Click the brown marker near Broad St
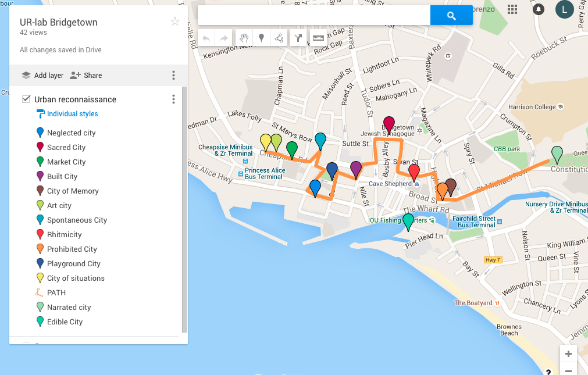This screenshot has height=375, width=588. (451, 186)
